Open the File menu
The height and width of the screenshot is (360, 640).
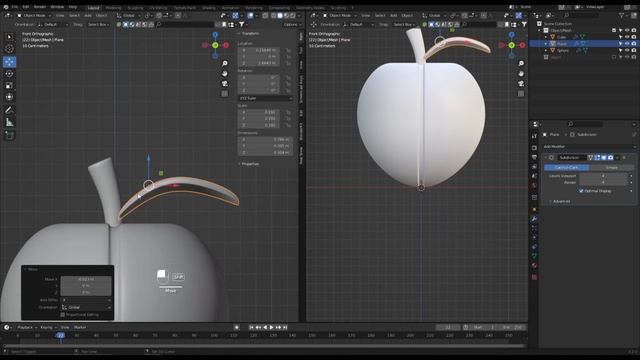pyautogui.click(x=15, y=7)
